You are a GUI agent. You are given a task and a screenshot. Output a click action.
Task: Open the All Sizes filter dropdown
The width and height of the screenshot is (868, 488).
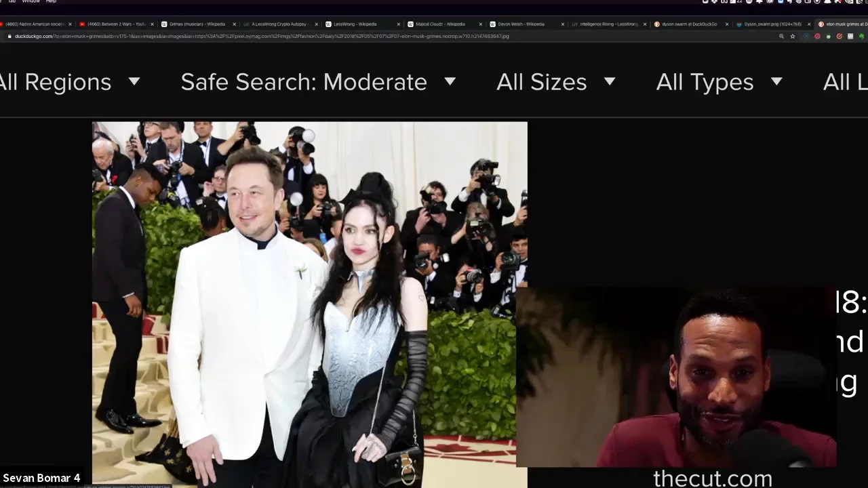pos(555,82)
